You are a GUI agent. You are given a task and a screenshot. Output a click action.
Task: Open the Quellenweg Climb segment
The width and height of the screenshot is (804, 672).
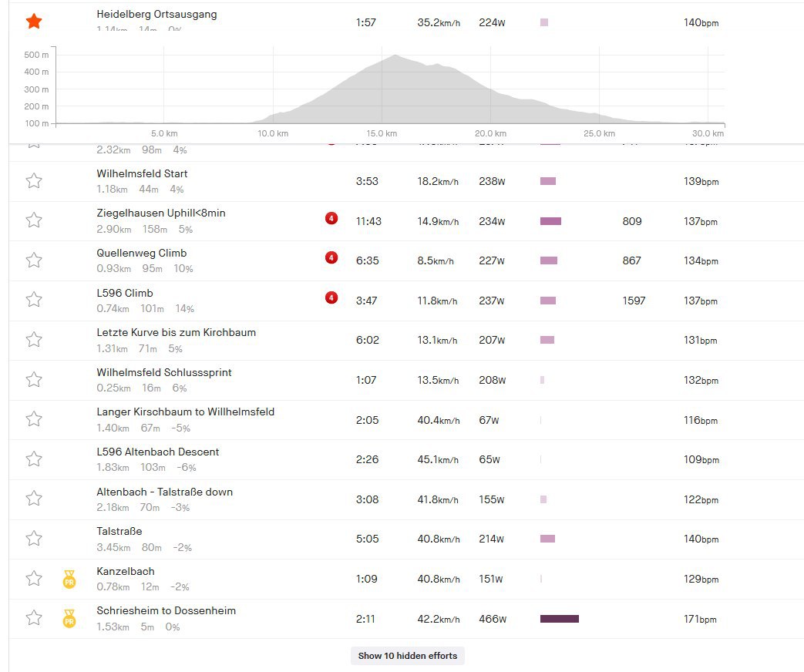click(x=142, y=253)
